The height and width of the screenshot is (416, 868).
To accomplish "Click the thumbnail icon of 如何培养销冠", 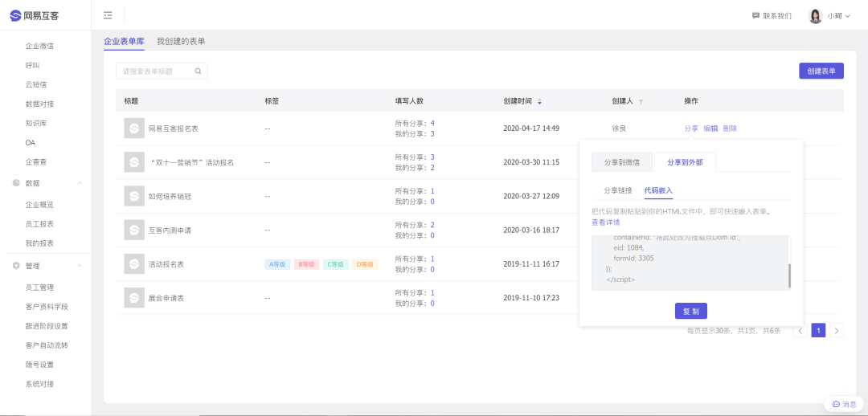I will click(x=133, y=197).
